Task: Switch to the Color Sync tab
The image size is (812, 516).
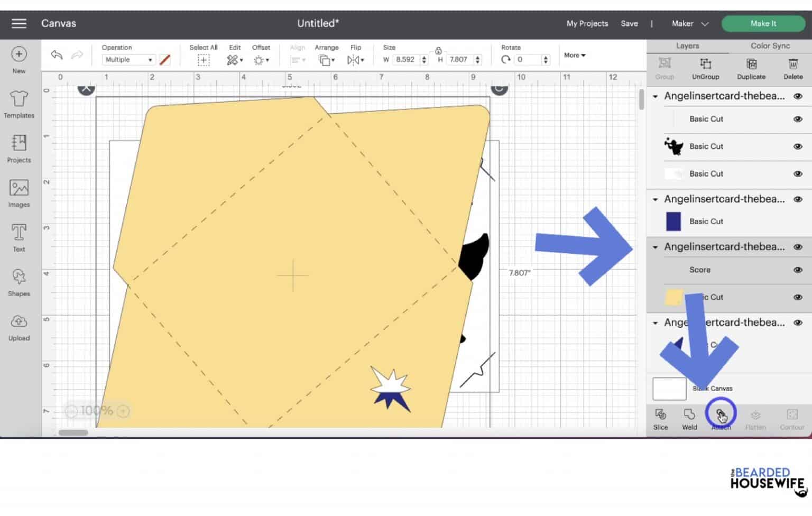Action: [769, 45]
